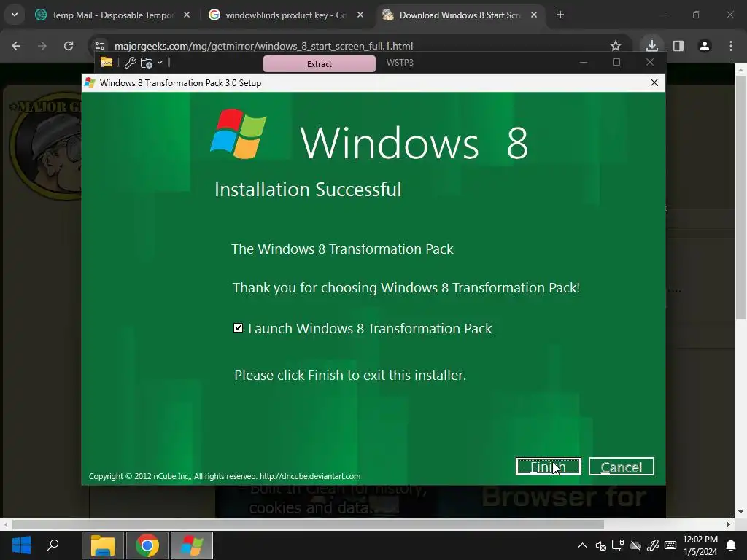This screenshot has height=560, width=747.
Task: Close the Transformation Pack Setup dialog
Action: point(654,83)
